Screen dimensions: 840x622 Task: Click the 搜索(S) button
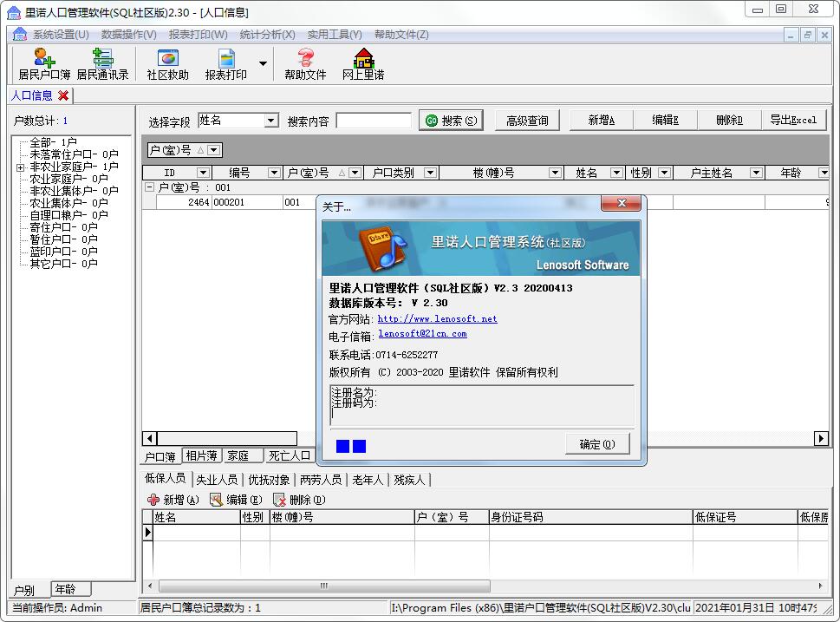[451, 121]
